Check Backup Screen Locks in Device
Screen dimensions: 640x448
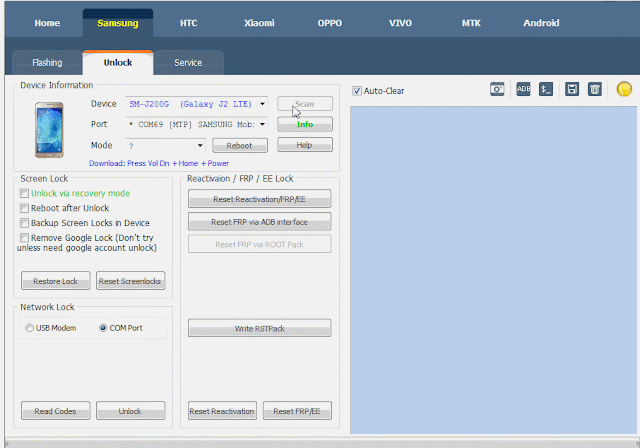pos(24,223)
